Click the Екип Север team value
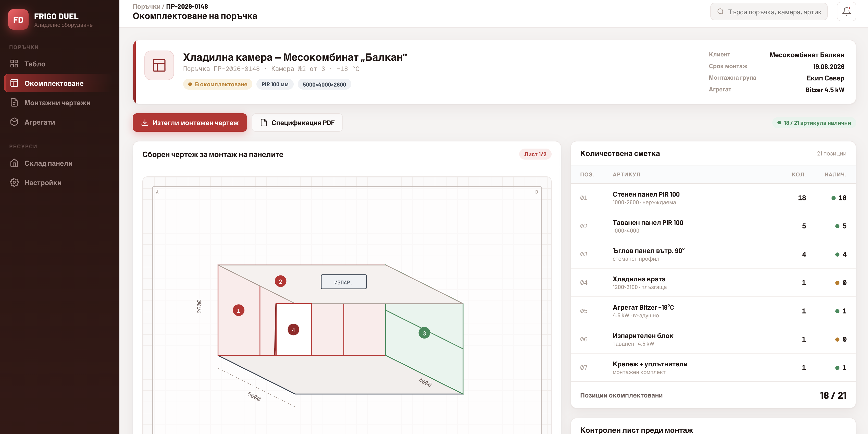The image size is (868, 434). coord(825,78)
